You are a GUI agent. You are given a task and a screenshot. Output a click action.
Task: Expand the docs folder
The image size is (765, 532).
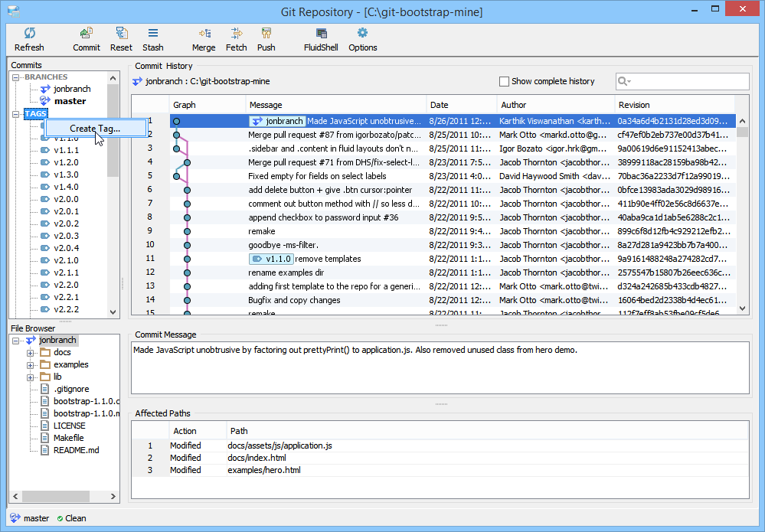pos(31,353)
